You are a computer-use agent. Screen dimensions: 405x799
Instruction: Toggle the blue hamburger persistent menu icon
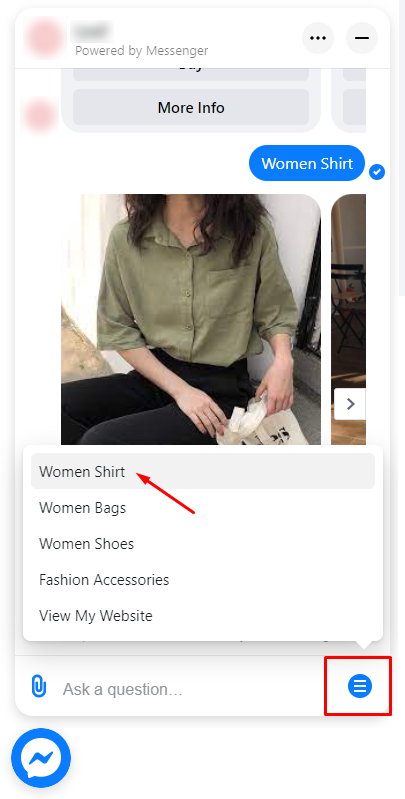[x=360, y=686]
